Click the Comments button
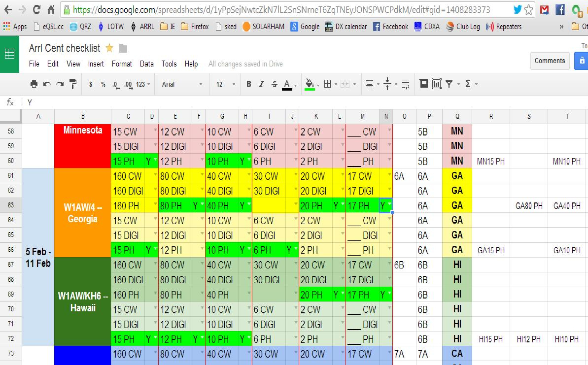This screenshot has height=365, width=588. [x=550, y=61]
